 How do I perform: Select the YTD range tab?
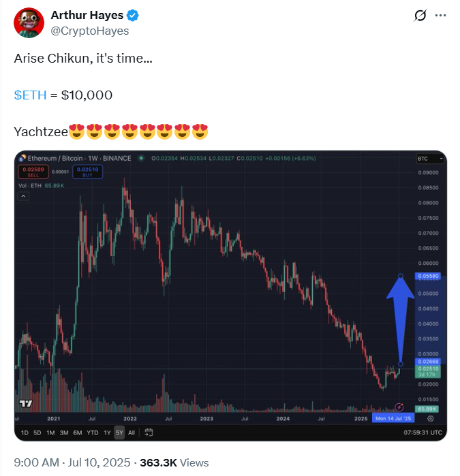click(x=93, y=432)
